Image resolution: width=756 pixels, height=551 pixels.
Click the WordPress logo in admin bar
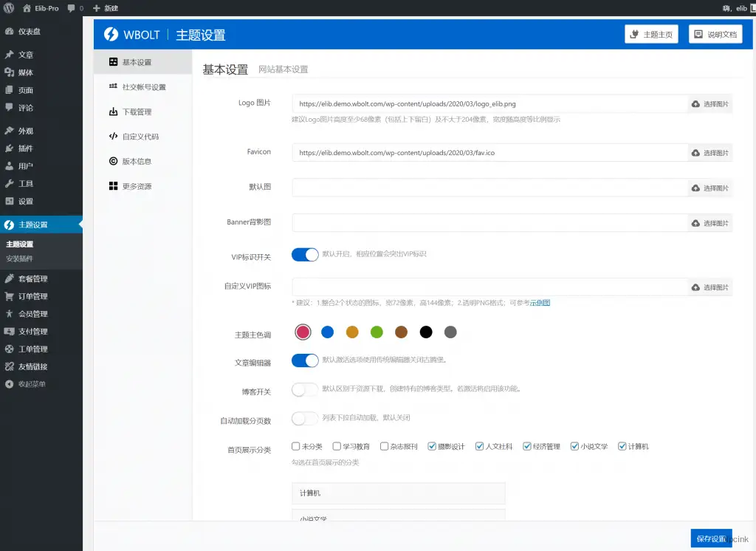(7, 8)
